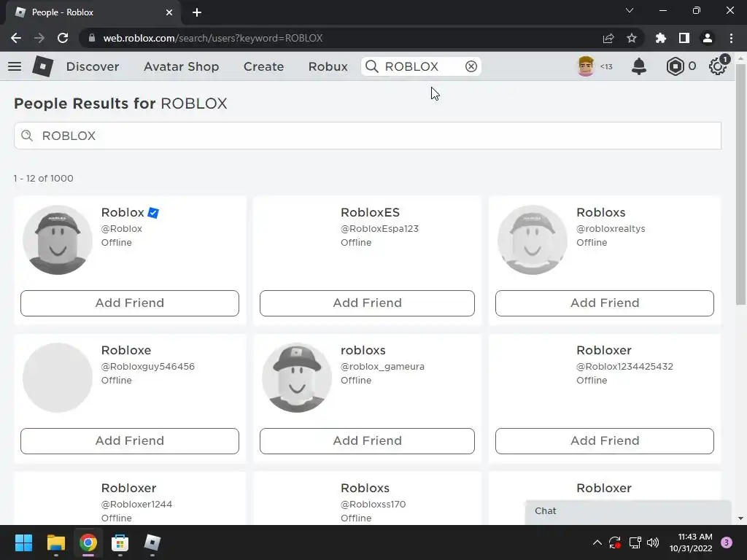The image size is (747, 560).
Task: Add Robloxer (@Roblox1234425432) as a friend
Action: point(605,440)
